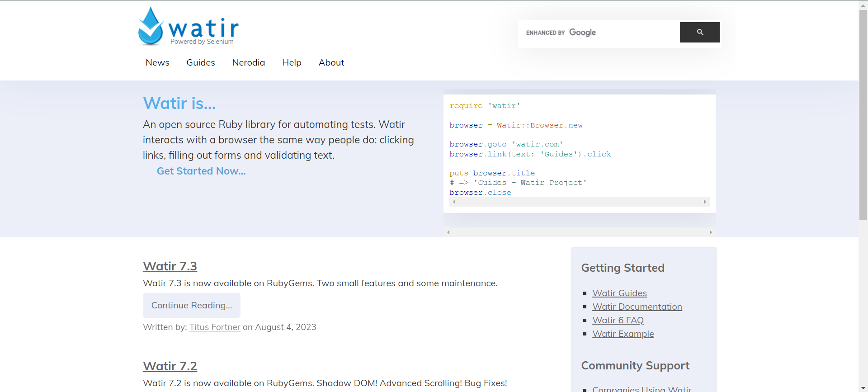Click the code block horizontal scrollbar track
This screenshot has width=868, height=392.
(580, 202)
